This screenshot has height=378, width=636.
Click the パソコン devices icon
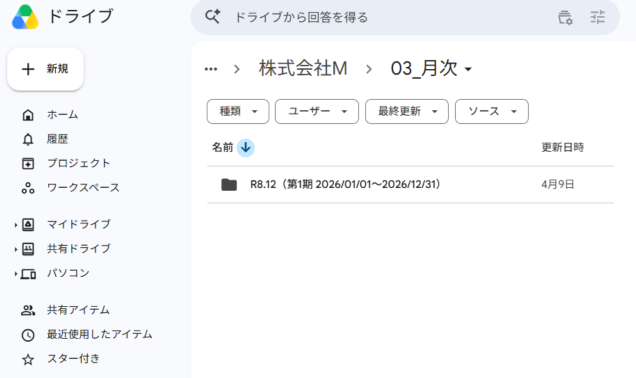tap(28, 274)
